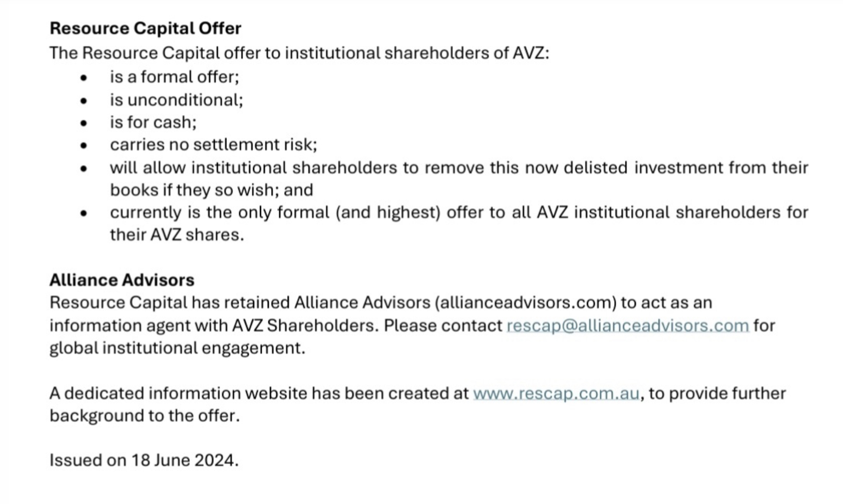Click the 'global institutional engagement.' line
Viewport: 843px width, 504px height.
[x=177, y=348]
